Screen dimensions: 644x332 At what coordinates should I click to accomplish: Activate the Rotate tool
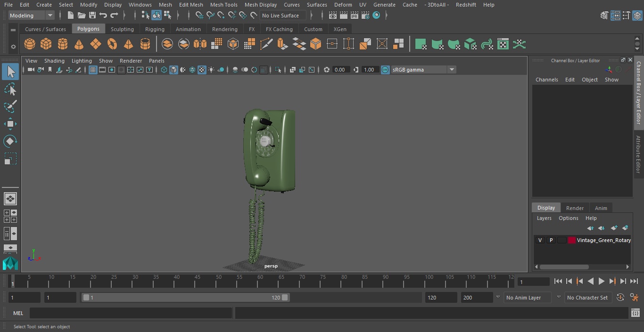[10, 141]
